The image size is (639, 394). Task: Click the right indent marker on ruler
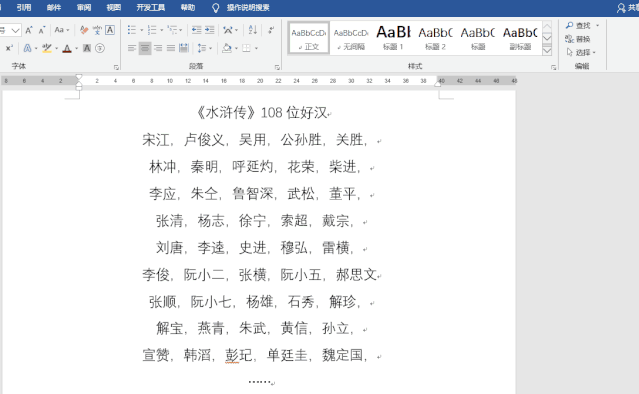(437, 84)
